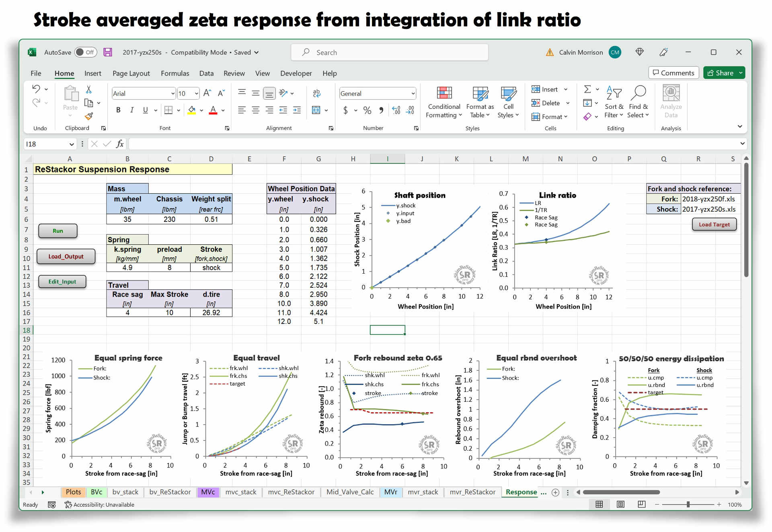
Task: Switch to Page Break Preview view
Action: point(642,504)
